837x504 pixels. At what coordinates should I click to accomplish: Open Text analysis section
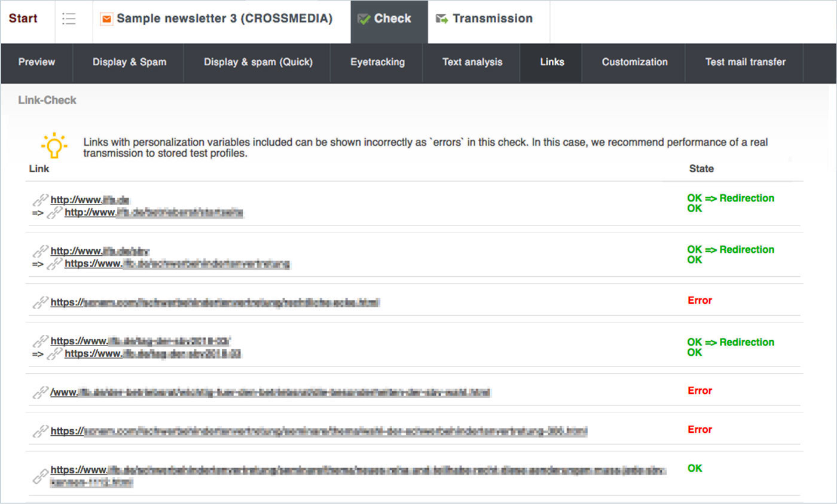[472, 62]
